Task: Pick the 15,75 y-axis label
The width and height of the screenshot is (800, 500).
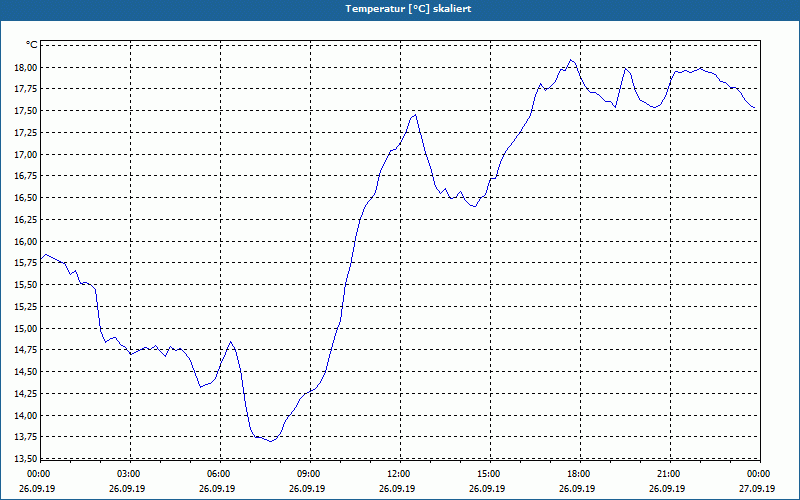Action: pos(28,263)
